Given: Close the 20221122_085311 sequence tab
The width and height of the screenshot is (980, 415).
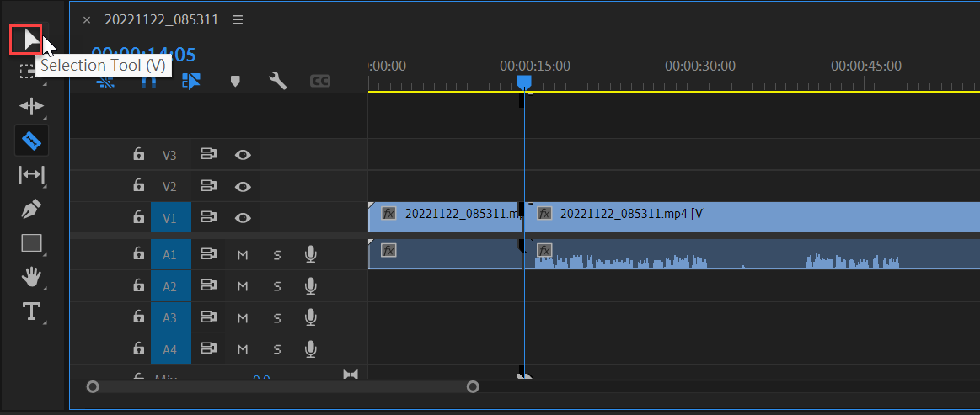Looking at the screenshot, I should [87, 20].
